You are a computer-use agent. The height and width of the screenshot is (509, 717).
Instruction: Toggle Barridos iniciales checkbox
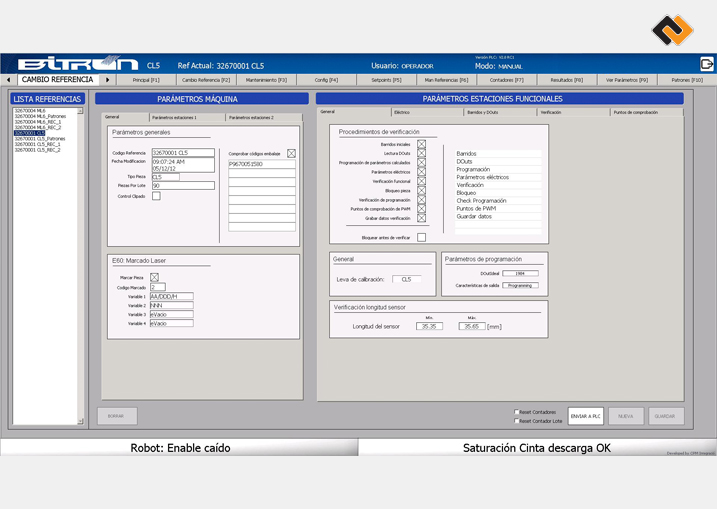[x=421, y=144]
